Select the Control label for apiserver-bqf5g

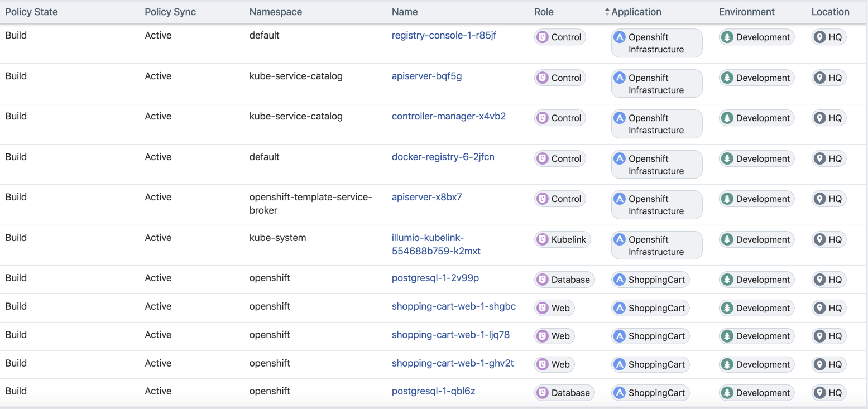click(560, 78)
